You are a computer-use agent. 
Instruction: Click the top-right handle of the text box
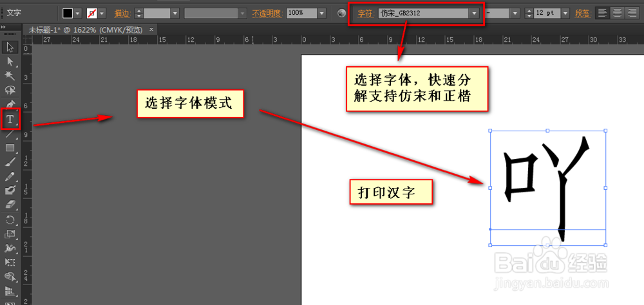pyautogui.click(x=605, y=131)
